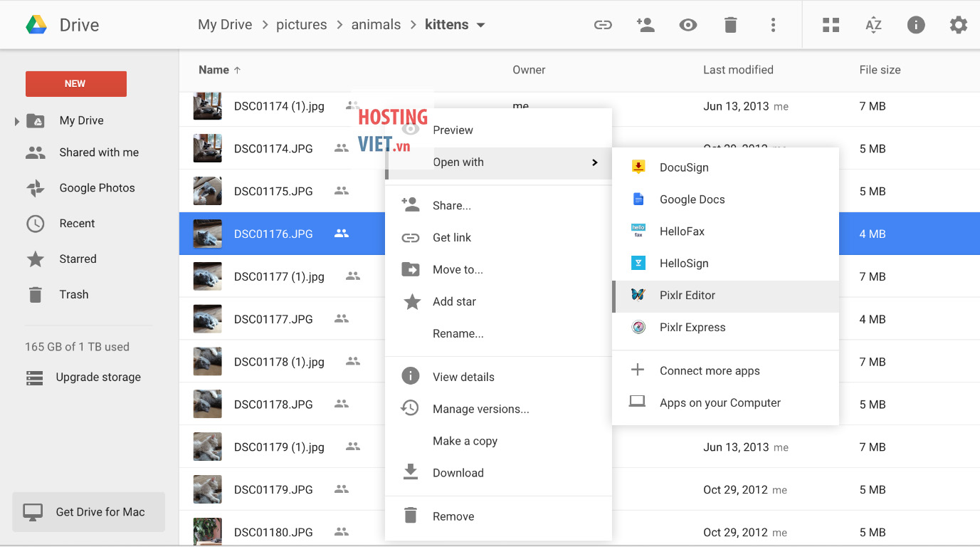Click the Trash bin icon in sidebar

click(35, 294)
